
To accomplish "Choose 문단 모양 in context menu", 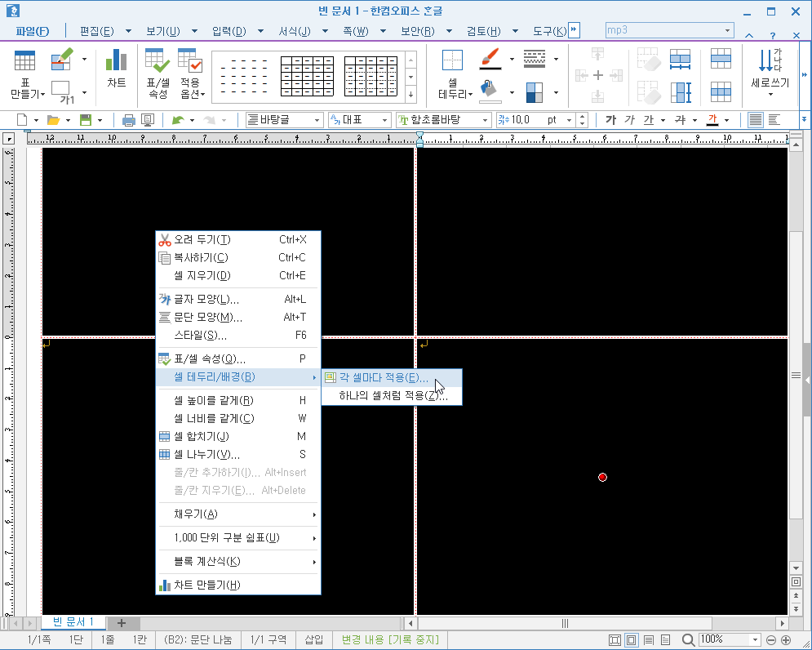I will [x=238, y=317].
